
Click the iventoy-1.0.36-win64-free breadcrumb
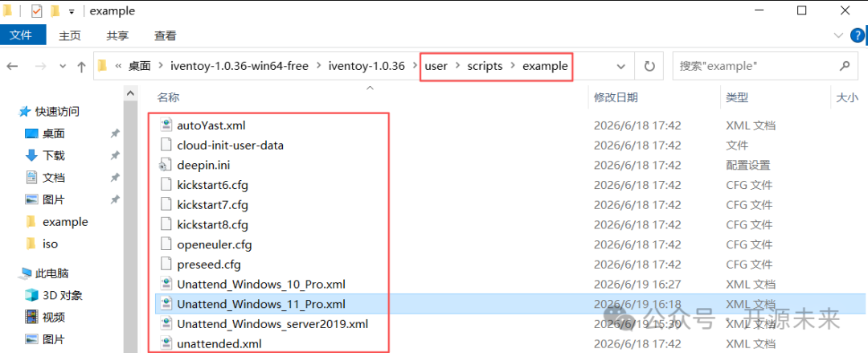pyautogui.click(x=241, y=67)
